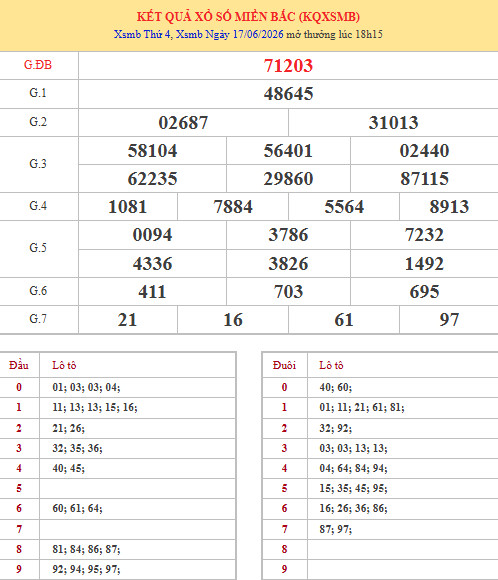Click the G.ĐB row label
The height and width of the screenshot is (580, 498).
click(38, 65)
